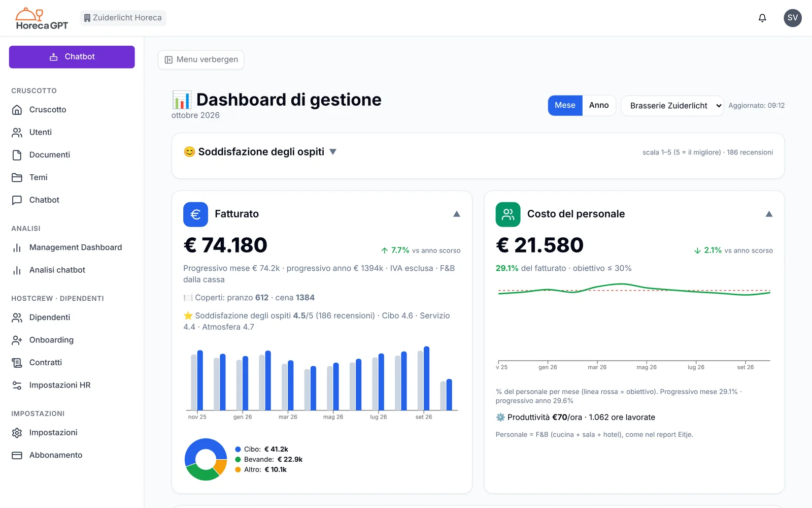Click the Contratti scroll icon
The height and width of the screenshot is (508, 812).
pyautogui.click(x=17, y=363)
